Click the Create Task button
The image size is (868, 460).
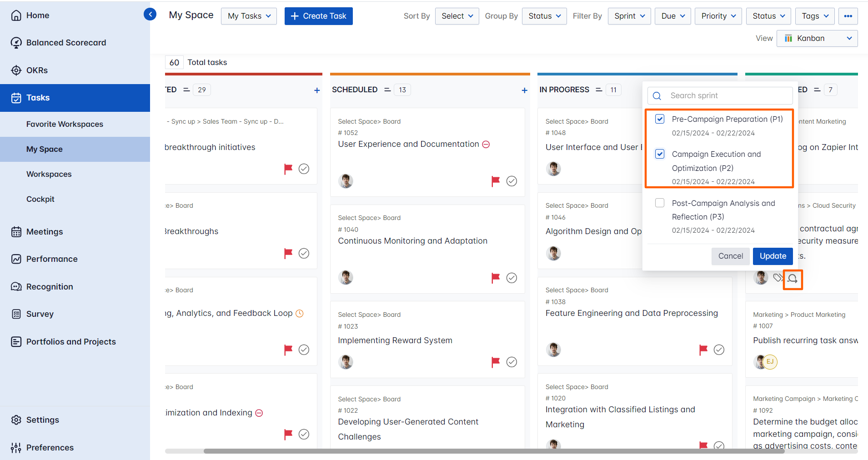click(x=318, y=16)
